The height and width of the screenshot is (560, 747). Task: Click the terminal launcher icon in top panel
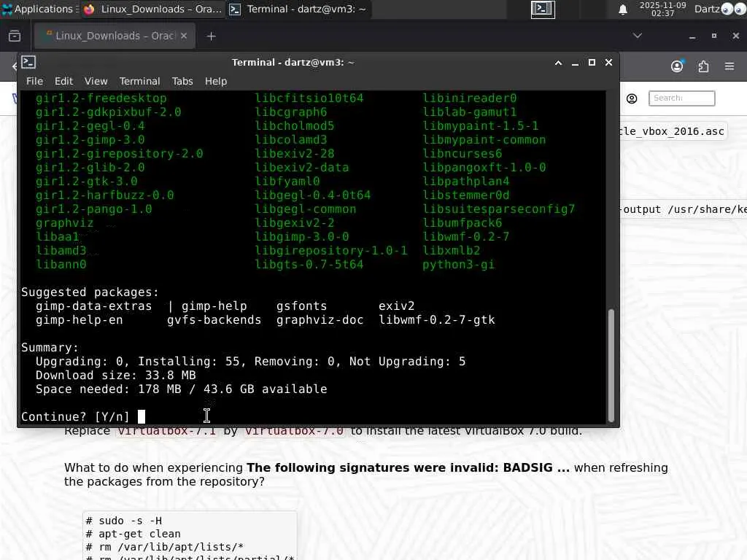tap(543, 9)
